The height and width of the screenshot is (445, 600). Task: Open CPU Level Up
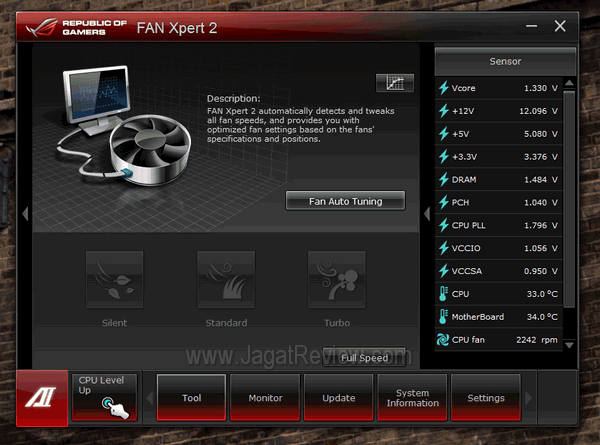104,398
